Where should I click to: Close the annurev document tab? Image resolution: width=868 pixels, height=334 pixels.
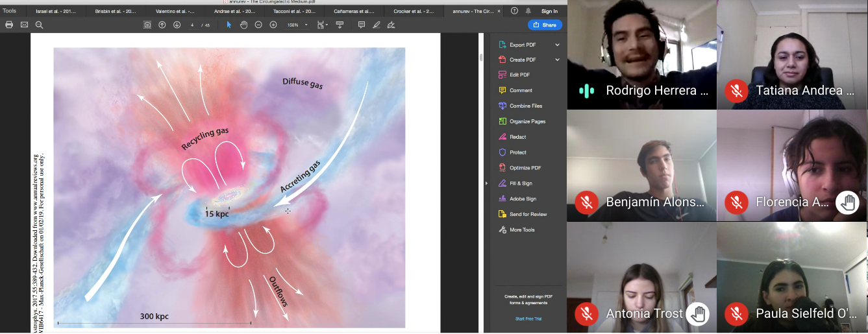[499, 11]
